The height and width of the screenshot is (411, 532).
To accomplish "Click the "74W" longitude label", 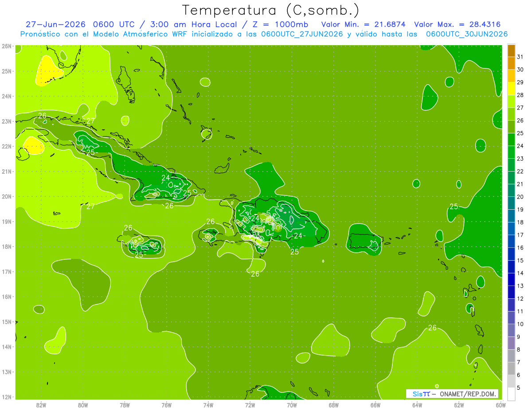I will pyautogui.click(x=208, y=405).
